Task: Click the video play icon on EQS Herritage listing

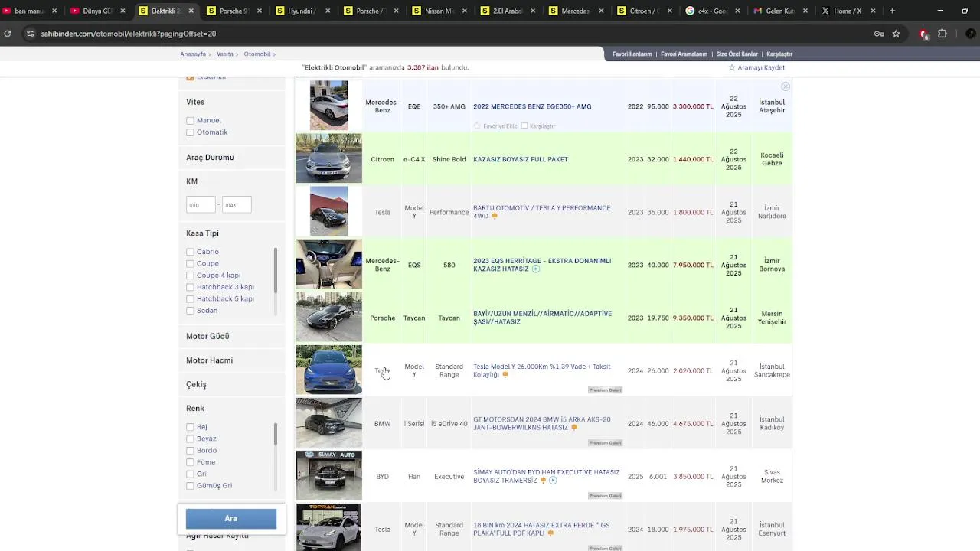Action: [536, 269]
